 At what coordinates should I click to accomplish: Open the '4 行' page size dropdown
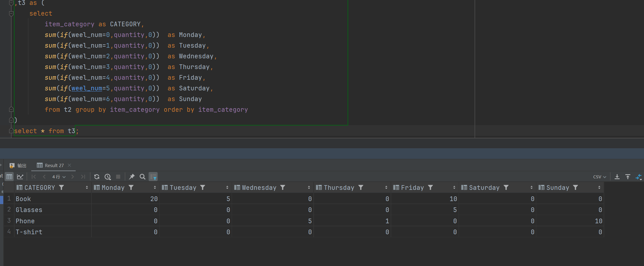[59, 177]
